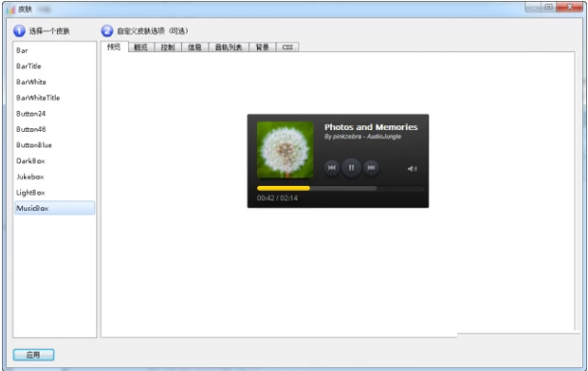588x371 pixels.
Task: Select the DarkBox skin
Action: click(55, 161)
